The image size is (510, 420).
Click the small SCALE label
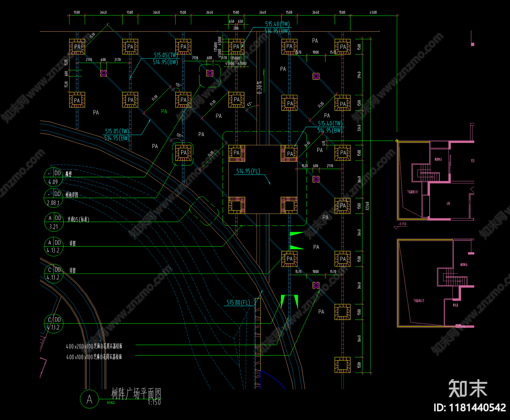[x=111, y=403]
